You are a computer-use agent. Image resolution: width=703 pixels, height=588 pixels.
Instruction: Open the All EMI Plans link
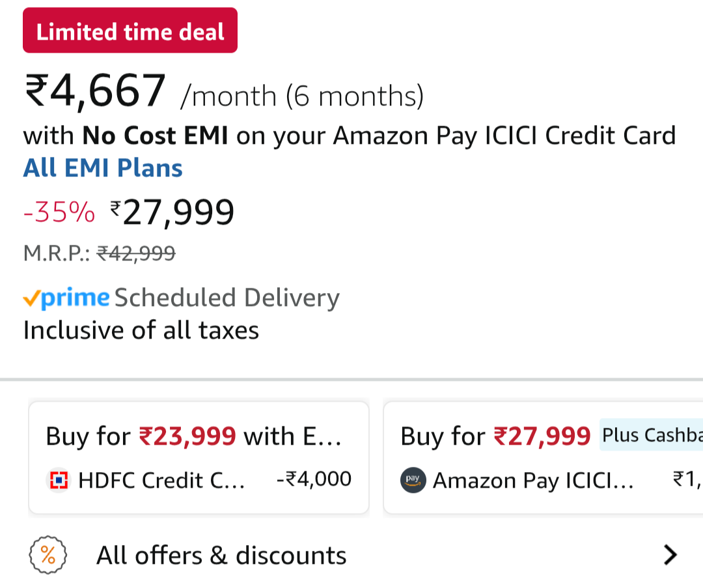[103, 168]
